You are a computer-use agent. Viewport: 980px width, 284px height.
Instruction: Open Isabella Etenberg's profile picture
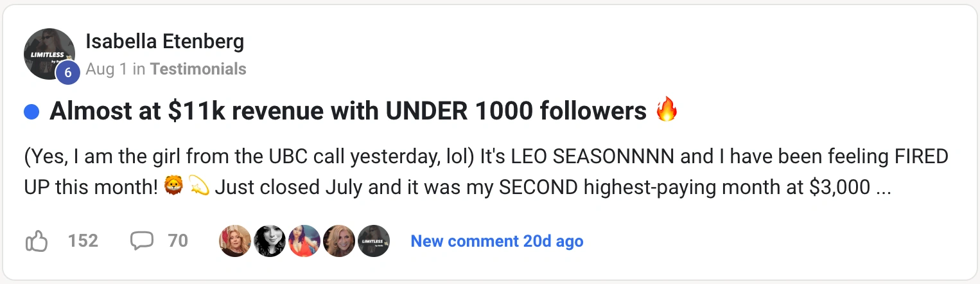49,54
